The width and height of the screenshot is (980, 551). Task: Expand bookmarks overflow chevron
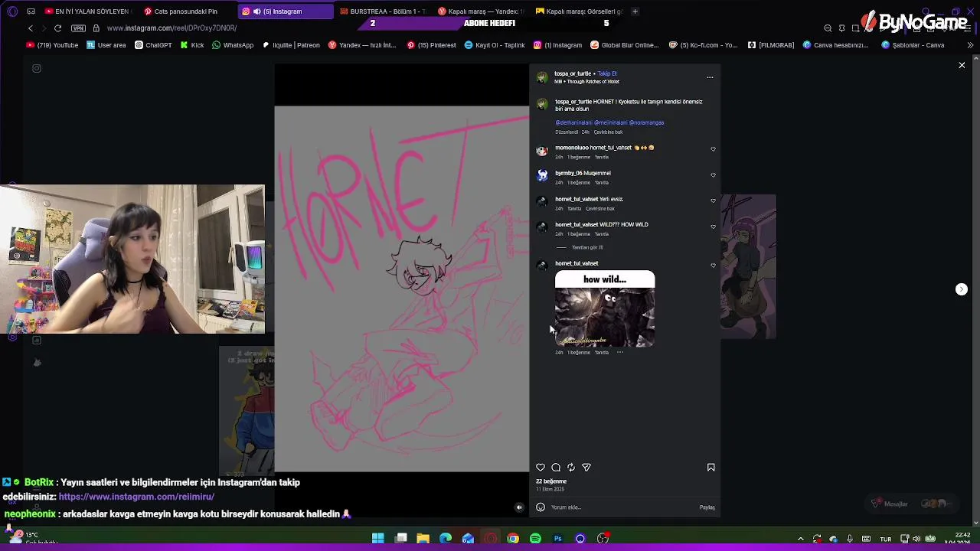[970, 45]
